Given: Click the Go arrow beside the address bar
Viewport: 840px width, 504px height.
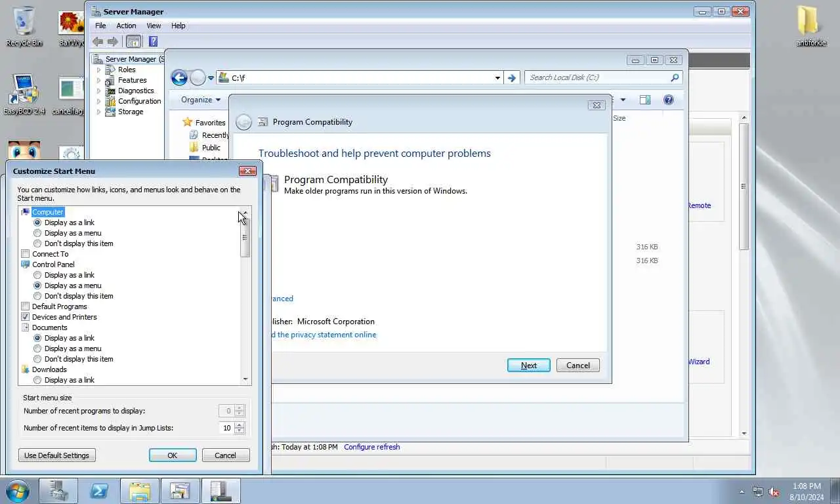Looking at the screenshot, I should tap(513, 77).
